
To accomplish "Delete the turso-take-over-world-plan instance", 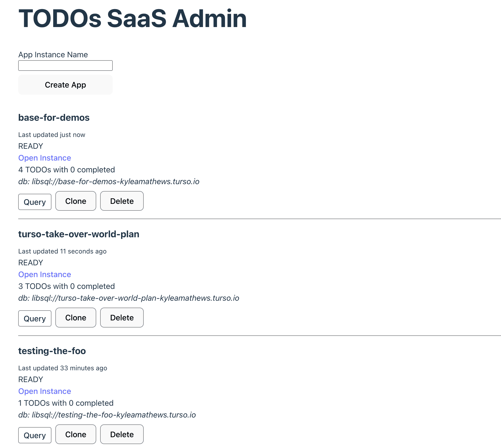I will click(122, 318).
